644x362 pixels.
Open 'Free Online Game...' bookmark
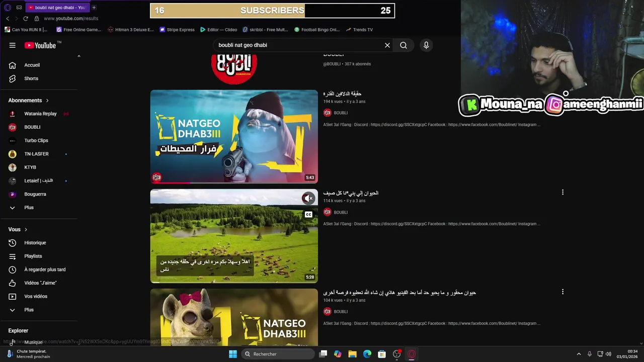[x=79, y=30]
